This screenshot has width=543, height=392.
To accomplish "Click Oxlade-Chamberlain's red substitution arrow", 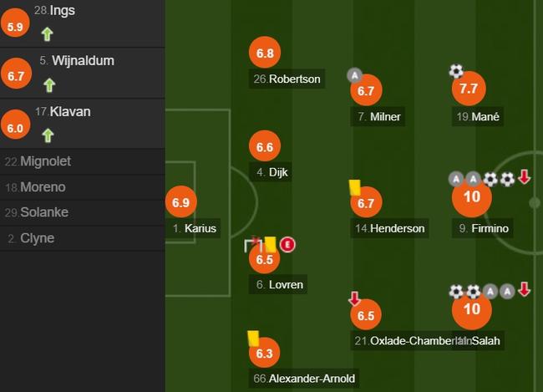I will (x=354, y=298).
